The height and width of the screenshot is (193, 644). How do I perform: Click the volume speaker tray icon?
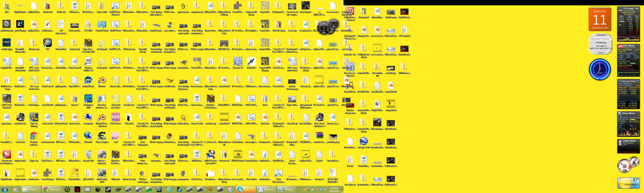click(325, 190)
